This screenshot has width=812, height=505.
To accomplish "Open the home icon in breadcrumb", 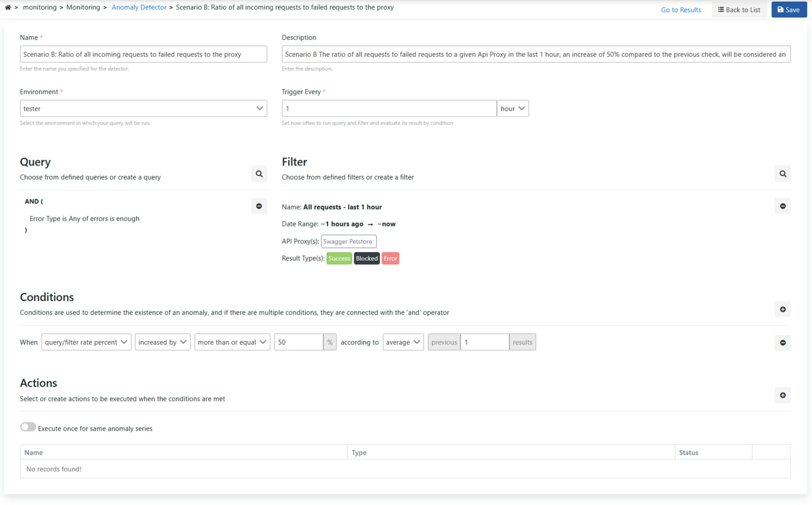I will pos(8,7).
